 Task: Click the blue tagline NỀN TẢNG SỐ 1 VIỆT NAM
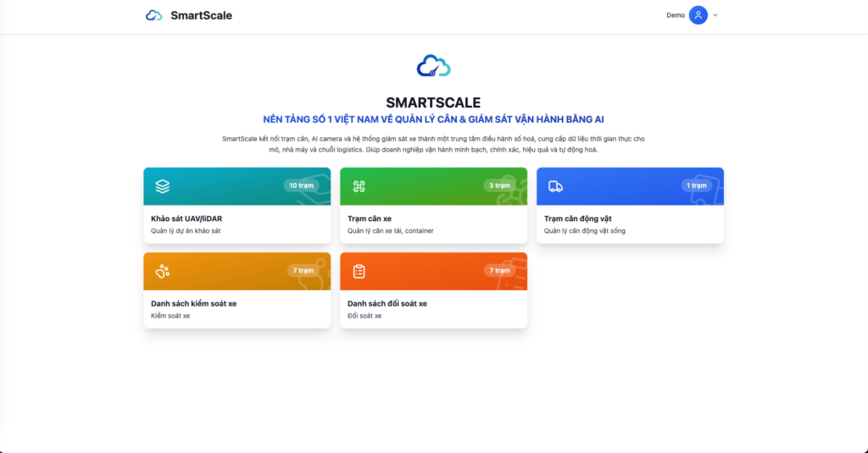tap(433, 119)
